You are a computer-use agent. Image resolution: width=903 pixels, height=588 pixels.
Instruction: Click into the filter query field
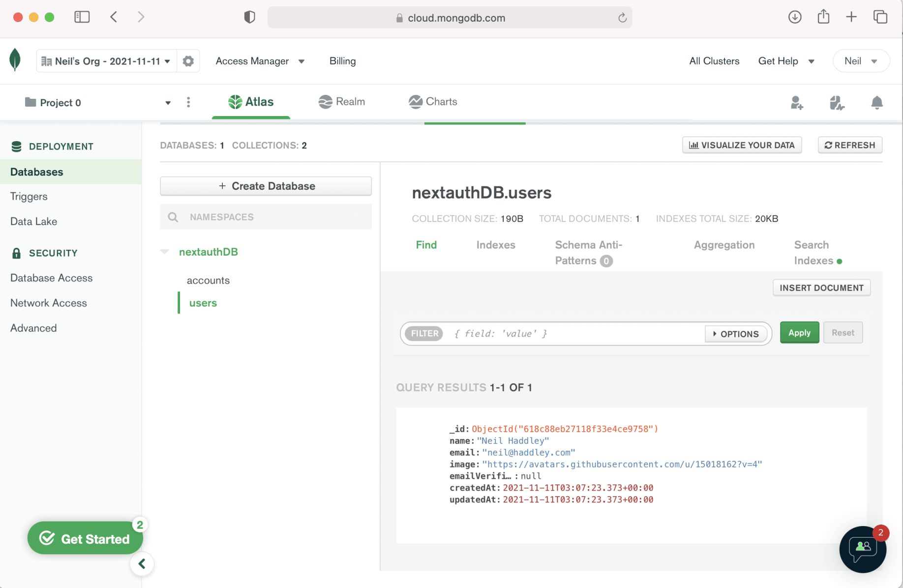575,334
